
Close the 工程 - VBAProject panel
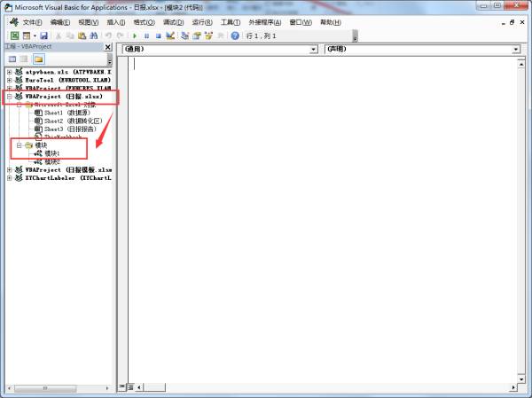[107, 47]
